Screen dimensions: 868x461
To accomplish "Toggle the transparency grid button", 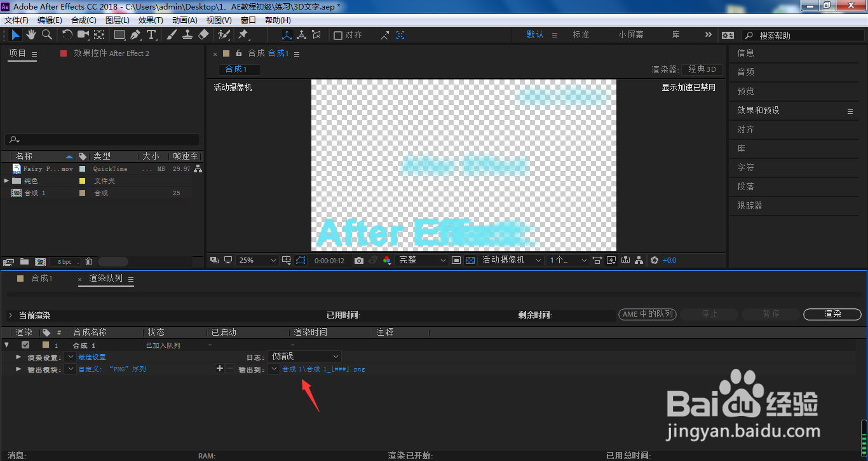I will [470, 260].
